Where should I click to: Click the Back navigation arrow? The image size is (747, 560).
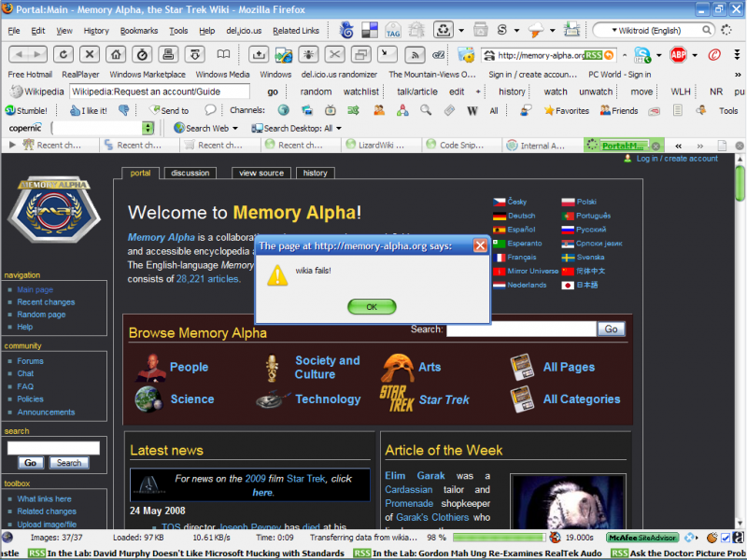click(x=19, y=54)
